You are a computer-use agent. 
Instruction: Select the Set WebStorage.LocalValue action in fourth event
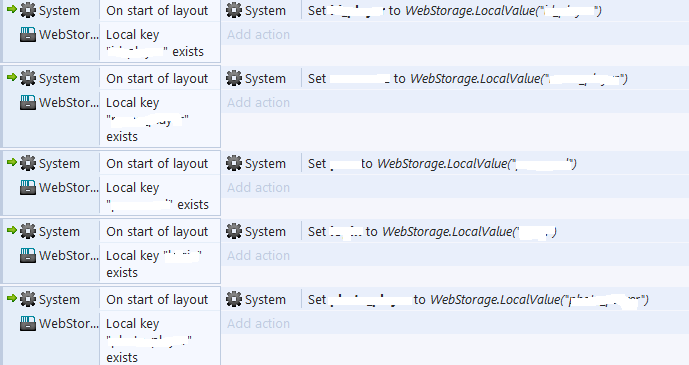click(x=432, y=231)
